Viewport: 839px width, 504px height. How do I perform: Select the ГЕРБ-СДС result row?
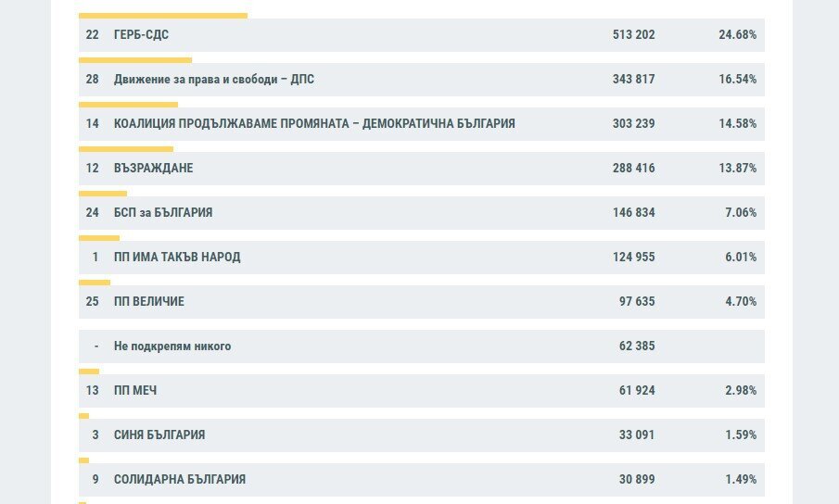click(422, 34)
